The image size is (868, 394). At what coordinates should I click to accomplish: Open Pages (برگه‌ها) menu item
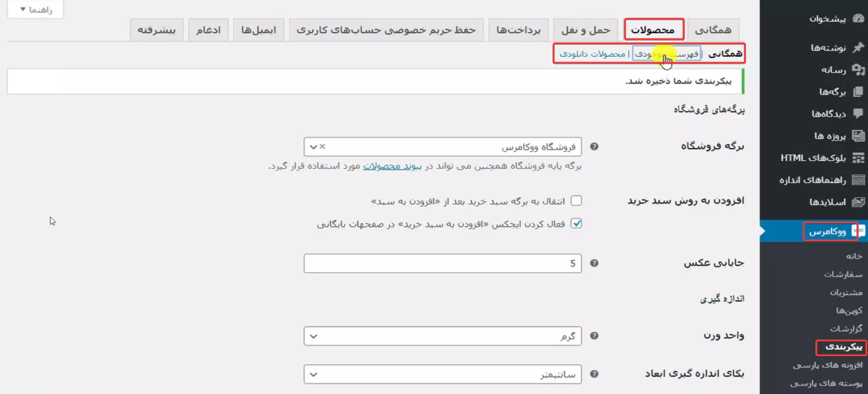pyautogui.click(x=832, y=92)
